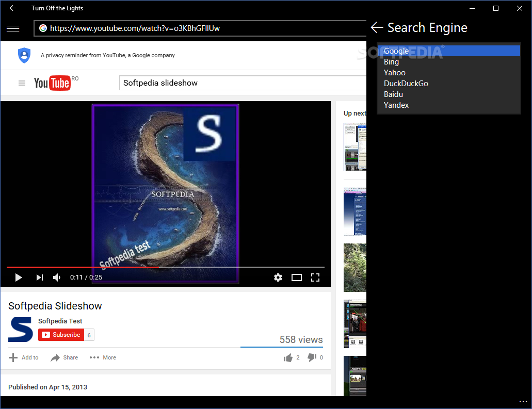The height and width of the screenshot is (409, 532).
Task: Maximize the Turn Off the Lights window
Action: [x=496, y=8]
